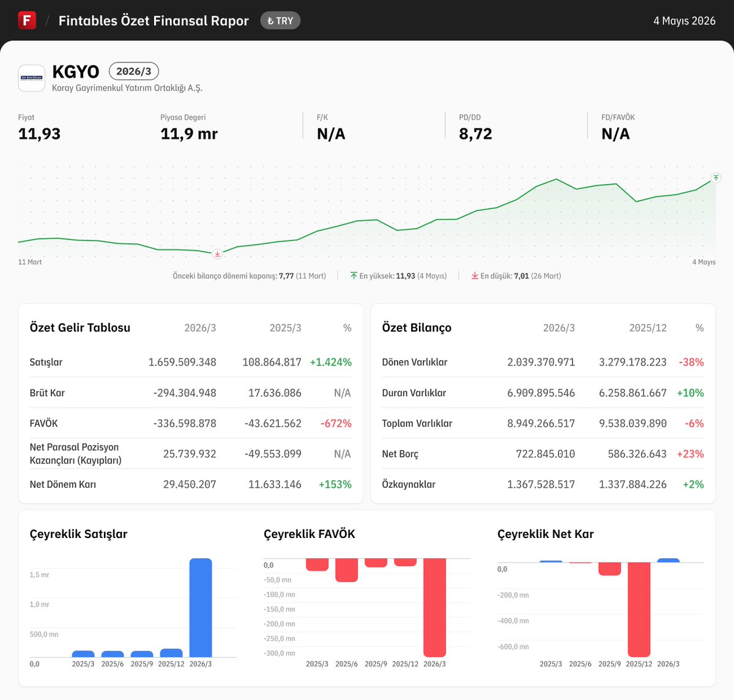Click the Toplam Varlıklar value 8.949.266.517
Image resolution: width=734 pixels, height=700 pixels.
coord(541,423)
